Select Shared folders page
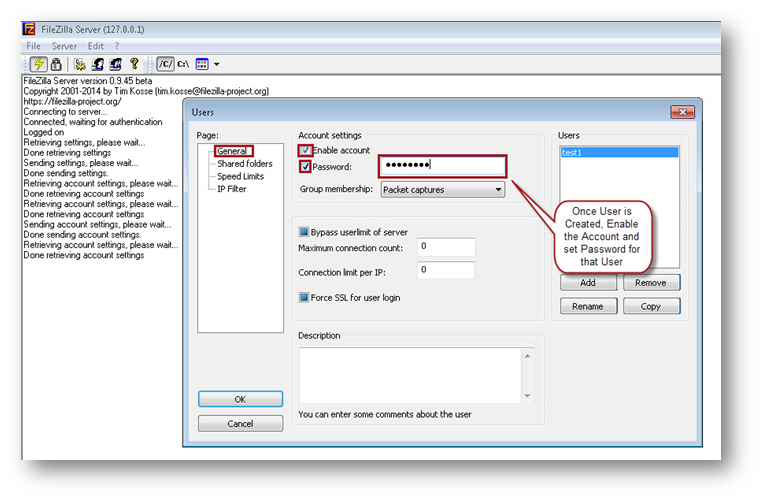This screenshot has width=763, height=502. point(245,163)
